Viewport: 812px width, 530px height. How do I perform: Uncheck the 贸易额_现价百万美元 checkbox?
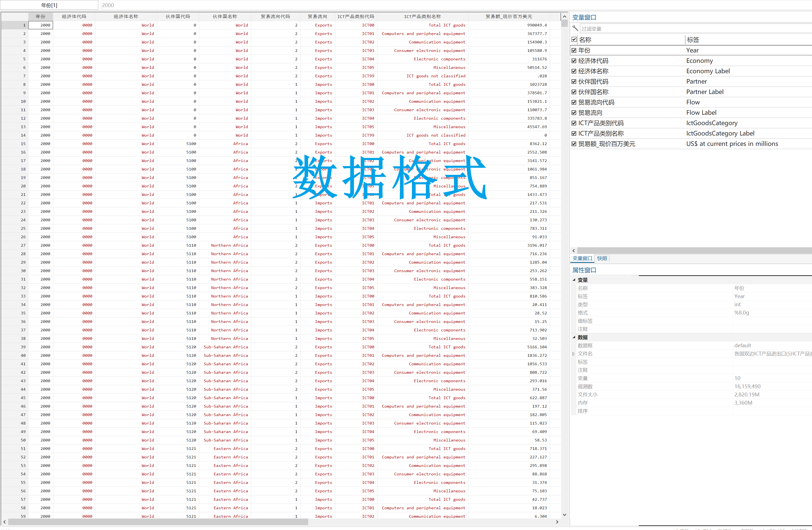pos(574,144)
